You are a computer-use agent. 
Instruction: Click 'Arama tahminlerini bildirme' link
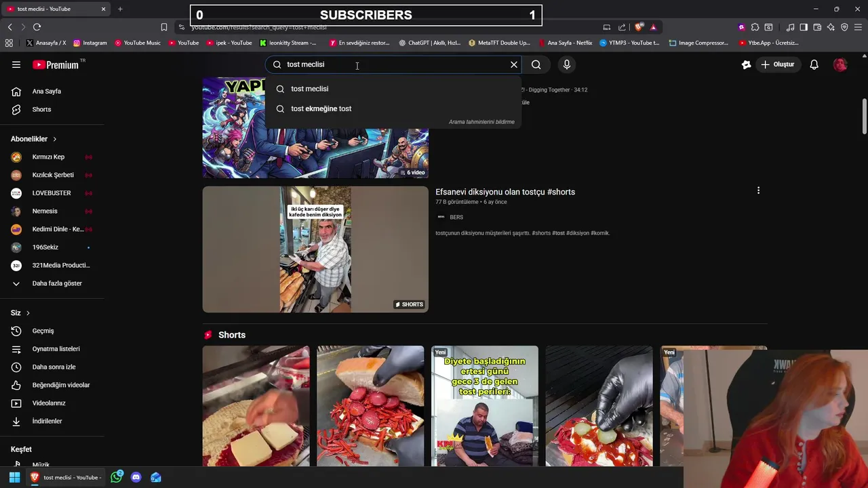point(481,122)
